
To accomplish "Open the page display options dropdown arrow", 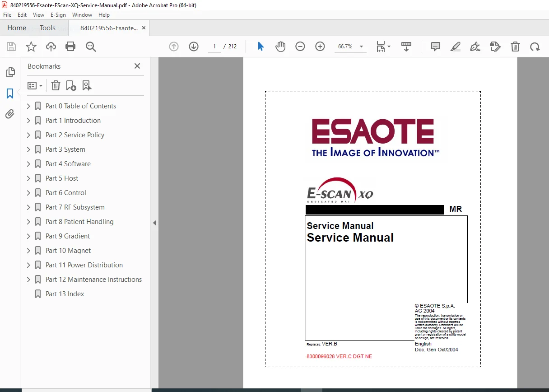I will point(389,47).
